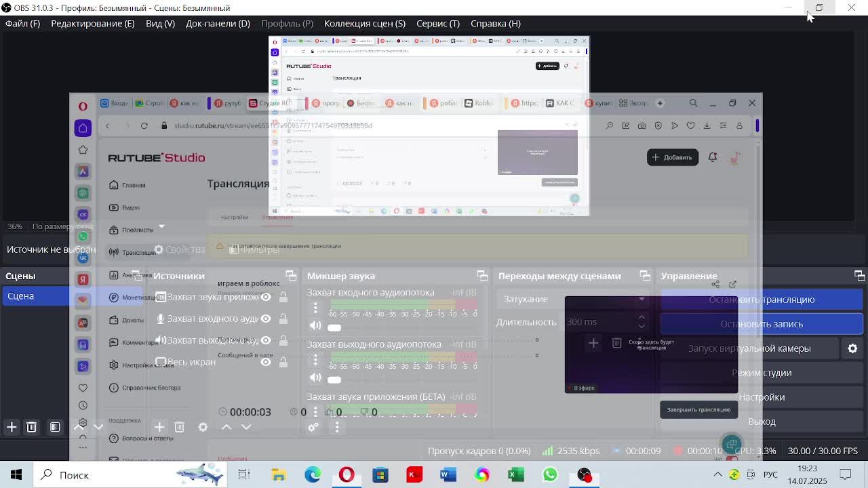Adjust volume slider for Захват выходного аудиопотока
This screenshot has width=868, height=488.
(x=402, y=380)
